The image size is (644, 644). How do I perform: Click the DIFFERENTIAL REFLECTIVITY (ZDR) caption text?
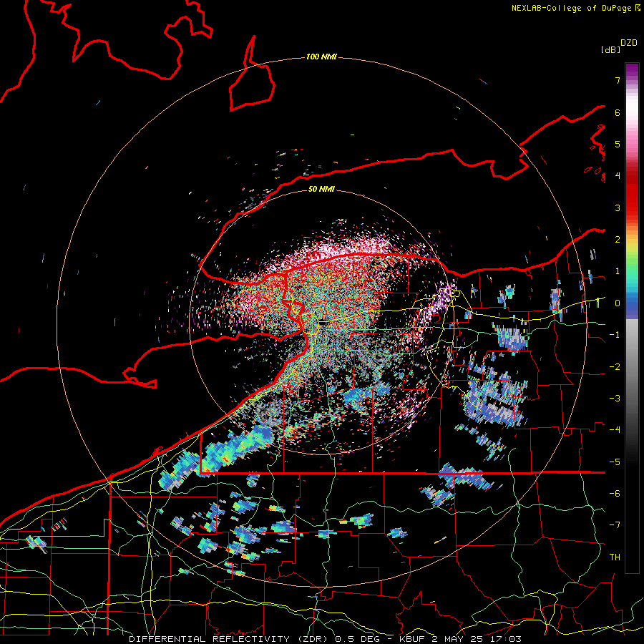click(x=229, y=639)
